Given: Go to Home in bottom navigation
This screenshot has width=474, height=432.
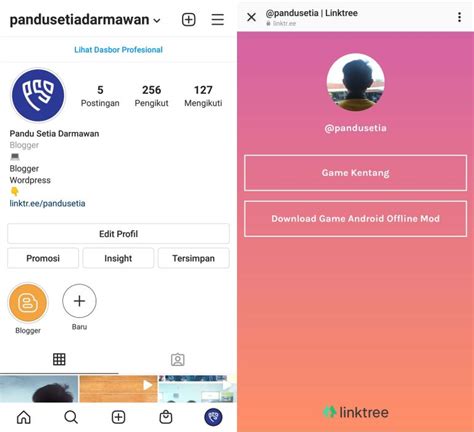Looking at the screenshot, I should [x=24, y=417].
